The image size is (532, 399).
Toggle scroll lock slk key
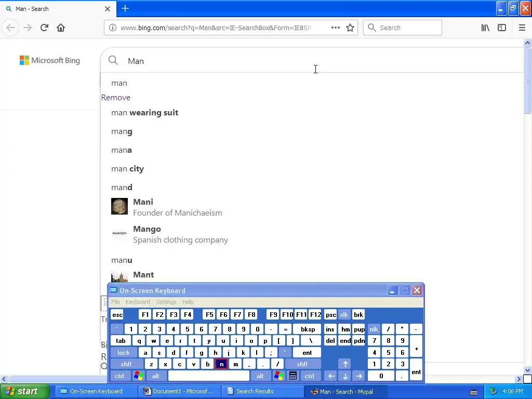(x=344, y=314)
